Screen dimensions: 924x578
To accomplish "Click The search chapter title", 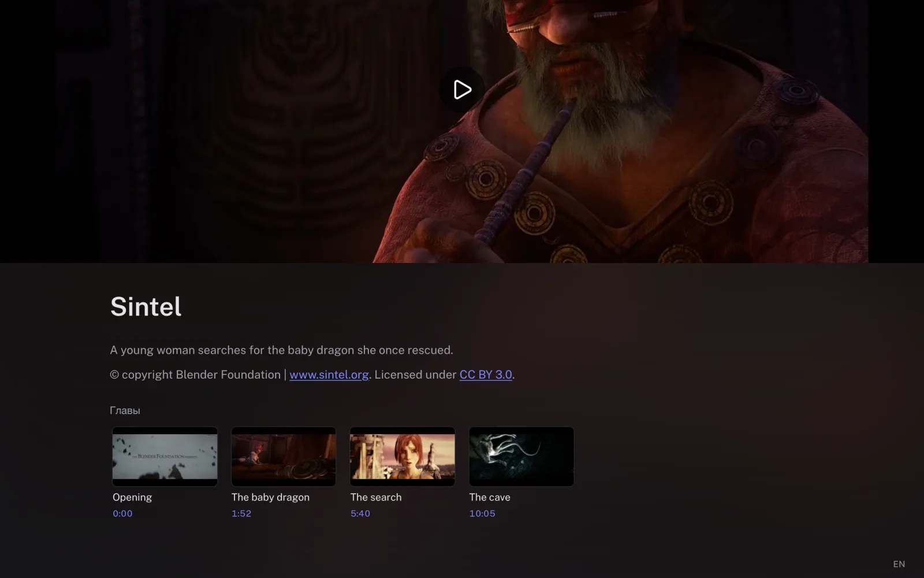I will pos(376,497).
